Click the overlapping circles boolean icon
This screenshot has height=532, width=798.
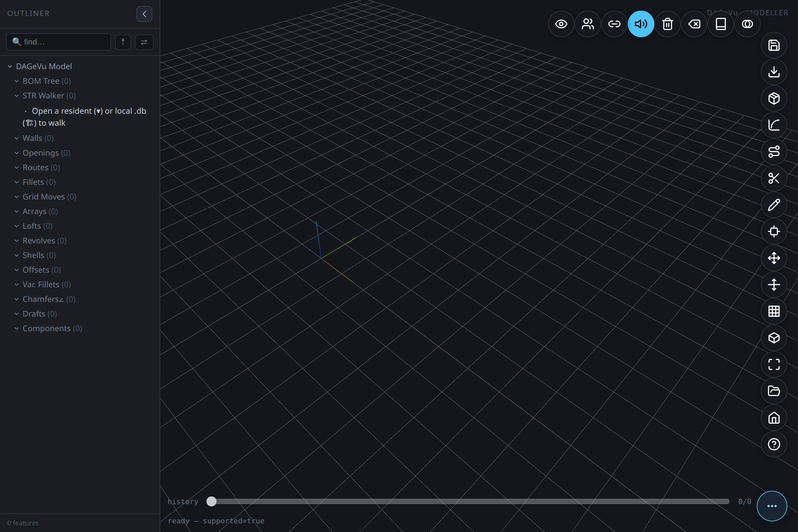point(747,24)
